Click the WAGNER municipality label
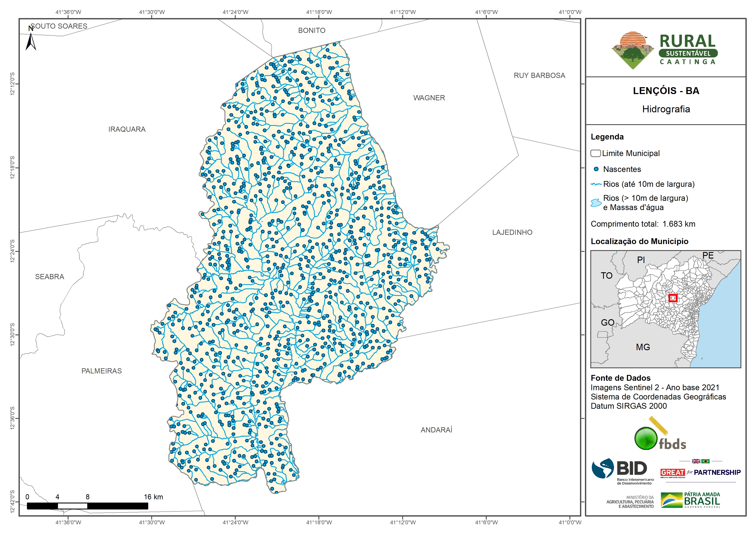The image size is (756, 534). coord(429,98)
